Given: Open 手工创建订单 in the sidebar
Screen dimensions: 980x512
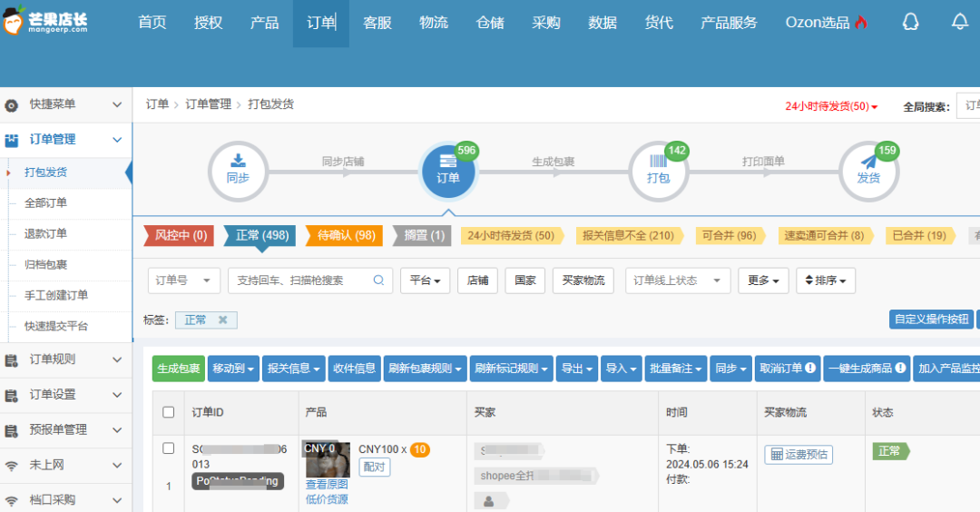Looking at the screenshot, I should click(x=56, y=295).
